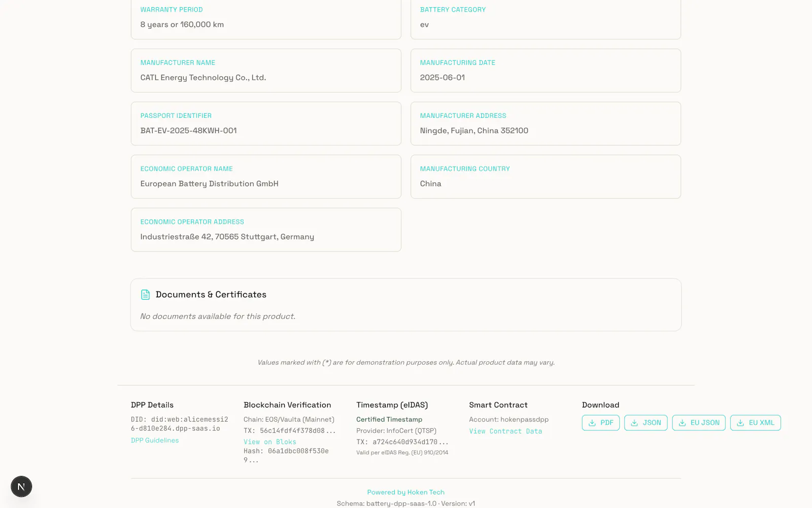Click the Schema battery-dpp-saas-1.0 version line
The width and height of the screenshot is (812, 508).
[x=406, y=503]
